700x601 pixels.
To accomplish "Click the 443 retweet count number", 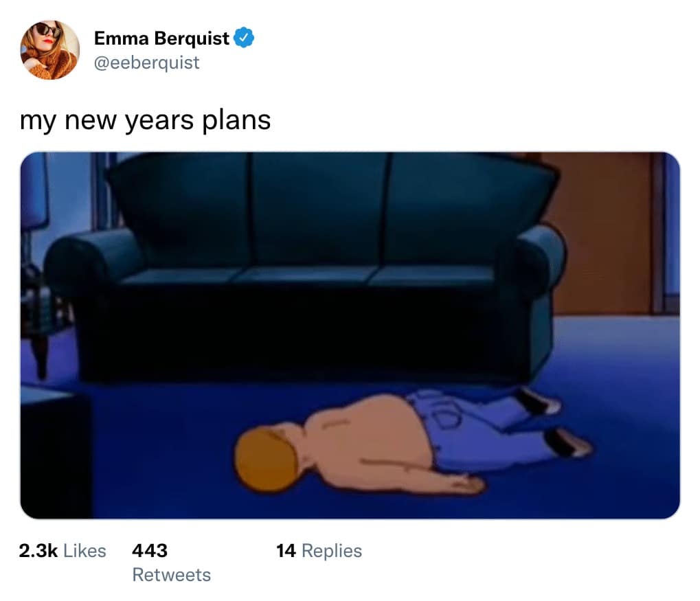I will click(150, 551).
